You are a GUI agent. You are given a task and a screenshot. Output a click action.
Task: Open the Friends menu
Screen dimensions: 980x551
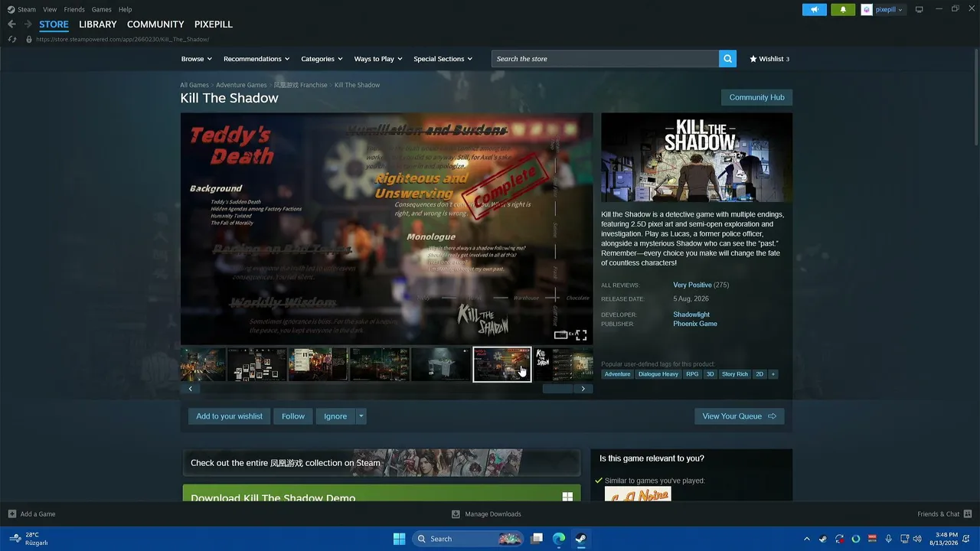(x=74, y=9)
